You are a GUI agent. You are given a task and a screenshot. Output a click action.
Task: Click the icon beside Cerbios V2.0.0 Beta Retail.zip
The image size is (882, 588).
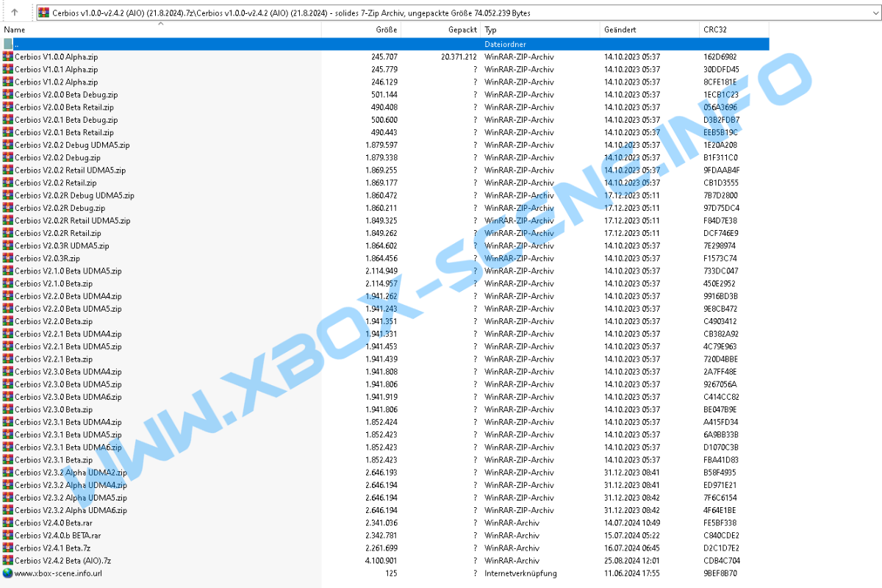pyautogui.click(x=8, y=107)
